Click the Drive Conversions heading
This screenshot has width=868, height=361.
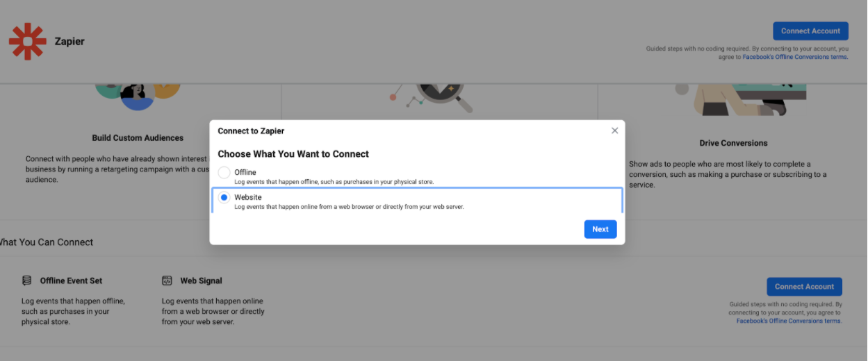(x=733, y=143)
